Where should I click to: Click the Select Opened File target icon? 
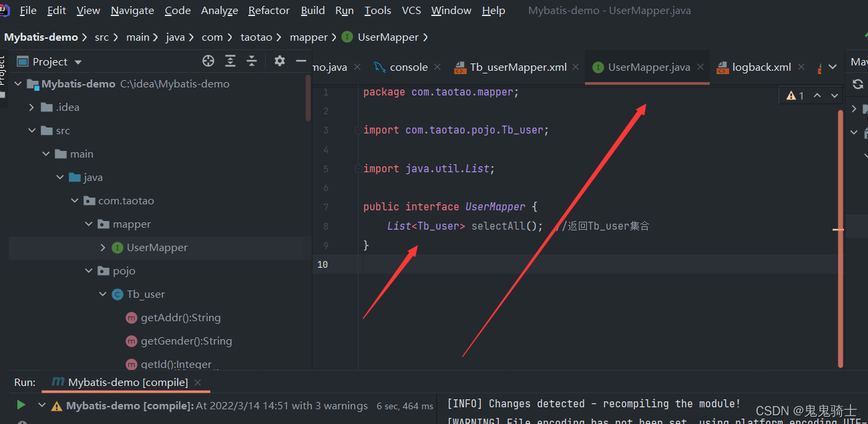tap(208, 61)
